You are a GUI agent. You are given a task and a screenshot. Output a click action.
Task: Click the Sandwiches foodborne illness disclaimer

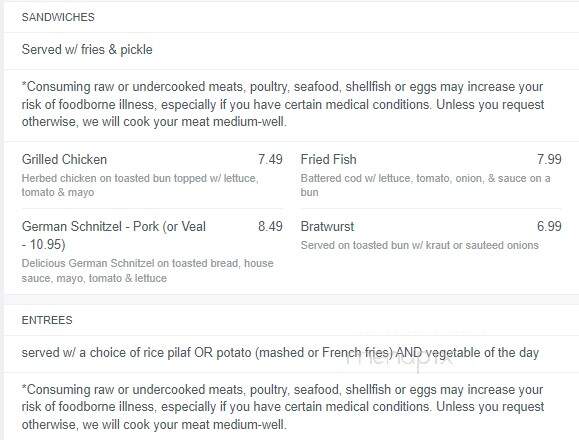pyautogui.click(x=283, y=104)
